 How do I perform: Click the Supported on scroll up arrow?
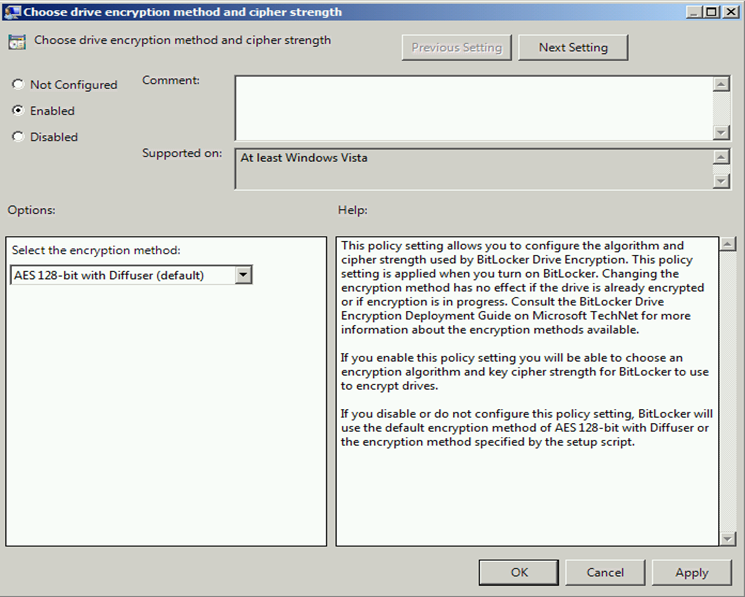[x=721, y=157]
